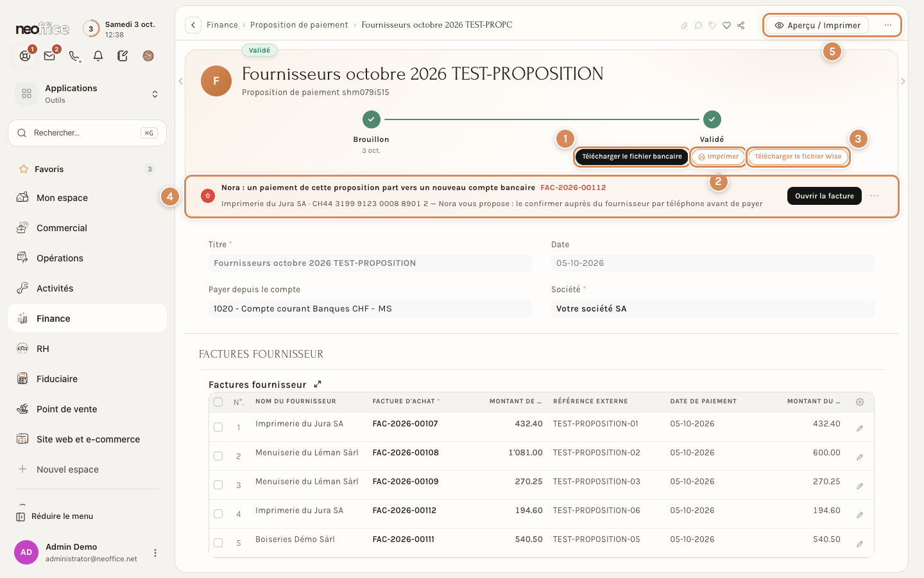Edit row FAC-2026-00111 with pencil icon
The image size is (924, 578).
tap(860, 544)
